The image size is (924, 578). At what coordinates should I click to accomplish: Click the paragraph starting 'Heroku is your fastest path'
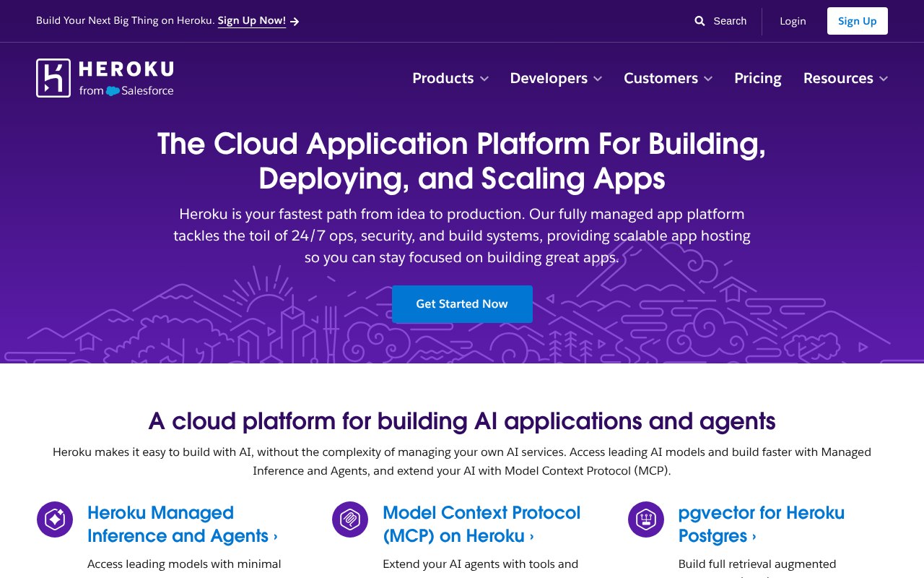point(462,236)
